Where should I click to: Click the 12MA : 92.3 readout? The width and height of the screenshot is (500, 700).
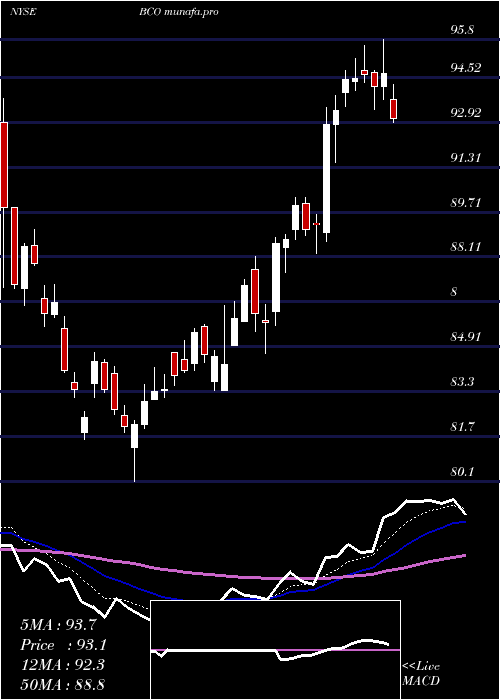62,665
